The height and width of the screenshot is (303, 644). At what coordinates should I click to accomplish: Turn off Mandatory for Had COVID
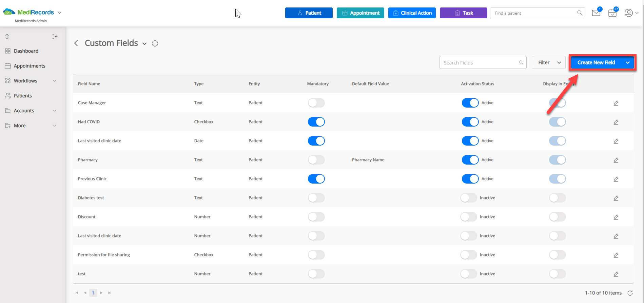[316, 122]
